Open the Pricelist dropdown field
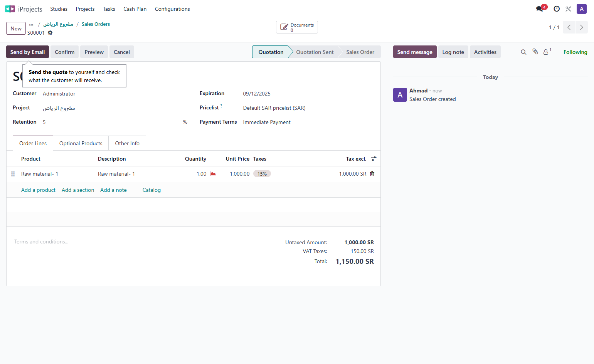 [308, 108]
